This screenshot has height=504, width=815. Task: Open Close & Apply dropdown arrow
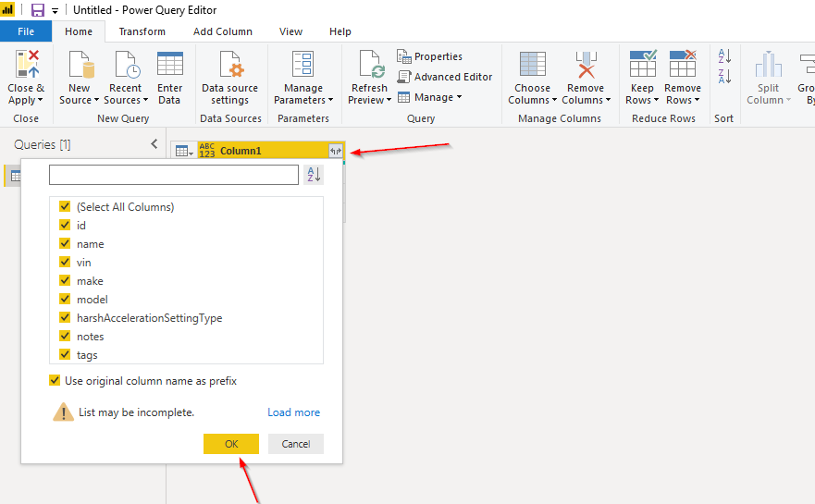tap(41, 100)
